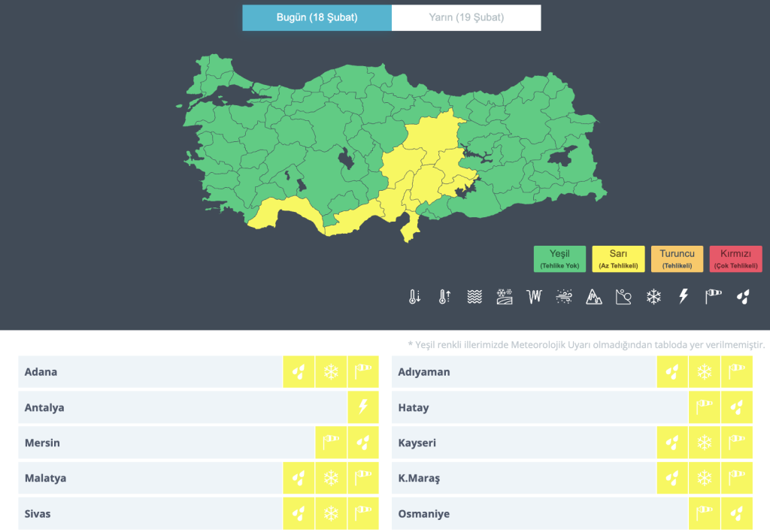Click the snow warning icon for Sivas
Image resolution: width=770 pixels, height=532 pixels.
[x=331, y=514]
